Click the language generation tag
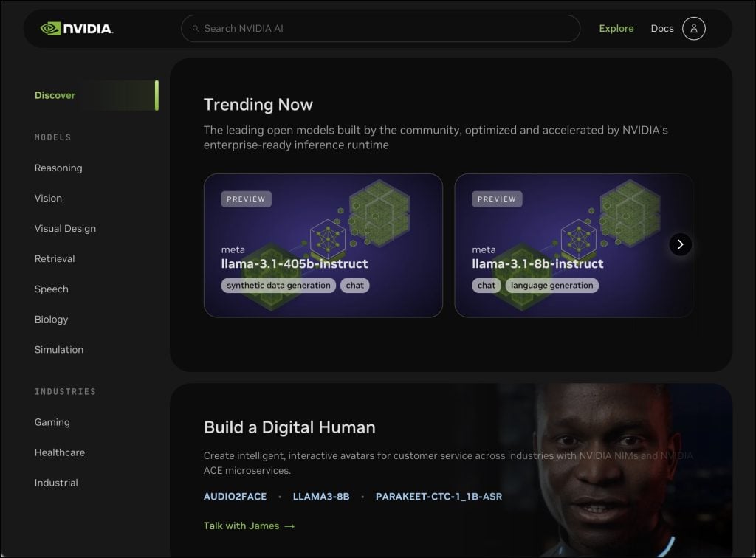 pos(552,285)
